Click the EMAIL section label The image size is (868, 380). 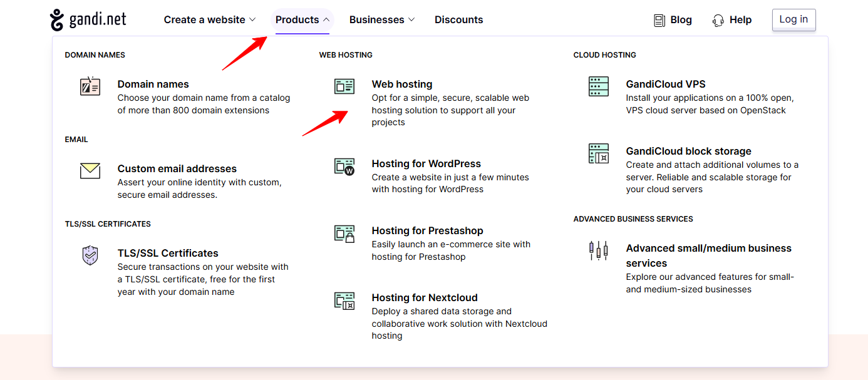click(x=76, y=140)
